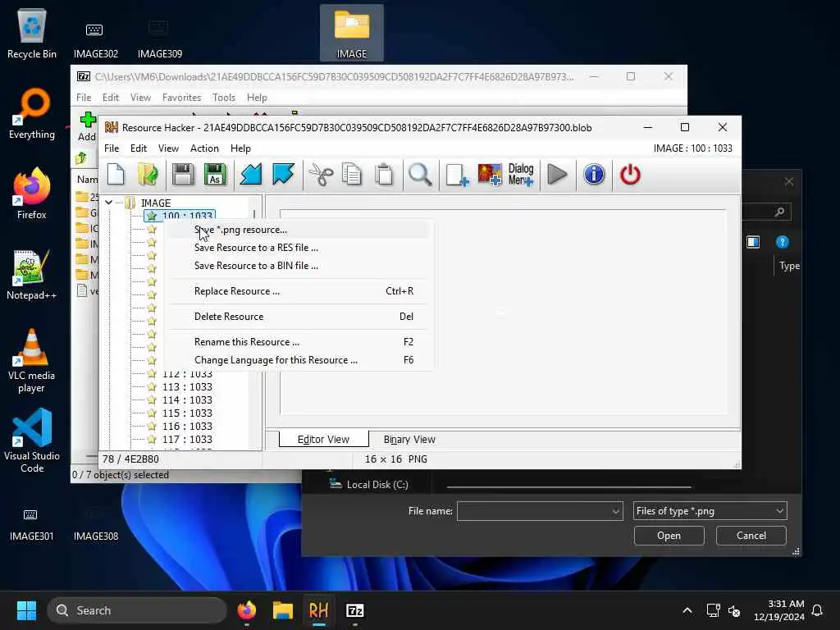The image size is (840, 630).
Task: Click the scissors Cut icon
Action: pos(321,175)
